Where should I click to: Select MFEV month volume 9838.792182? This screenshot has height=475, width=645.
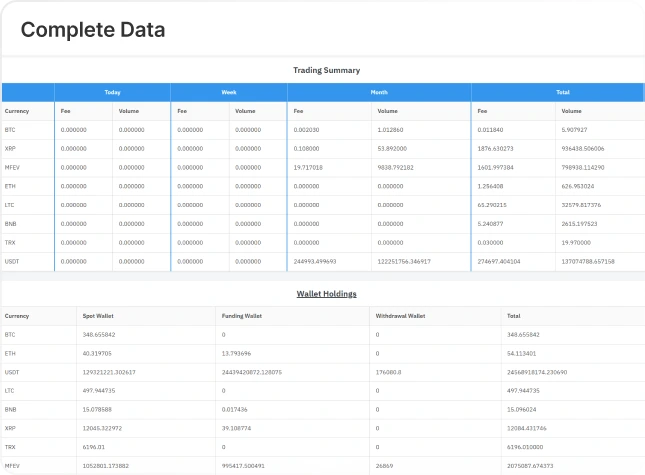pos(395,167)
